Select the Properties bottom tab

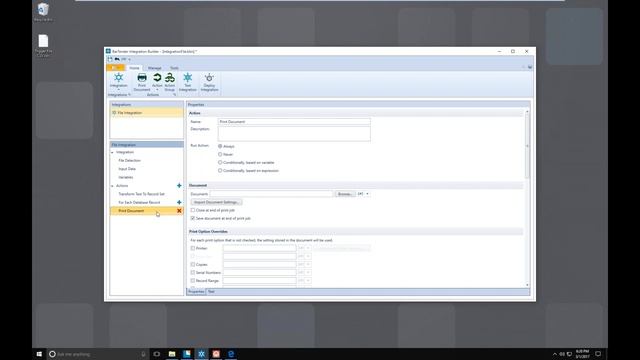click(196, 292)
